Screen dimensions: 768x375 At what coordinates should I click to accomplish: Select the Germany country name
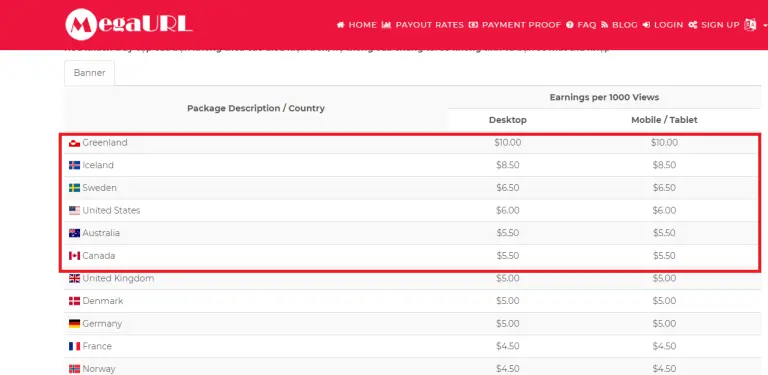point(102,323)
